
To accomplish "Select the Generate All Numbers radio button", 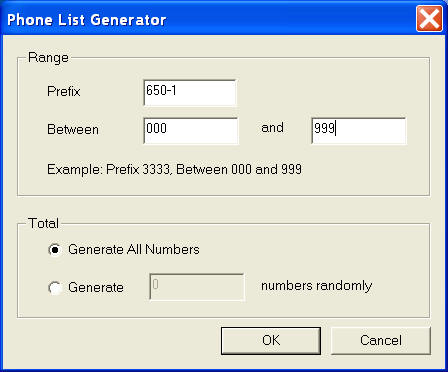I will pyautogui.click(x=55, y=250).
